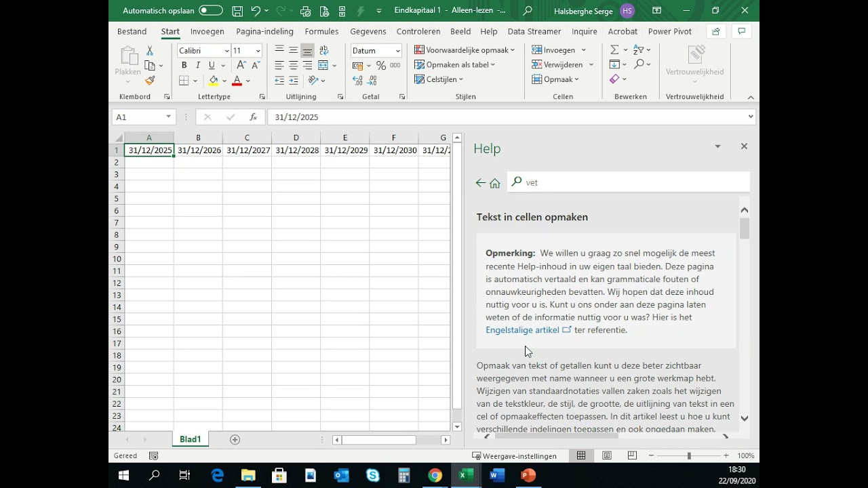Open the Pagina-indeling ribbon tab
The image size is (868, 488).
(x=264, y=32)
